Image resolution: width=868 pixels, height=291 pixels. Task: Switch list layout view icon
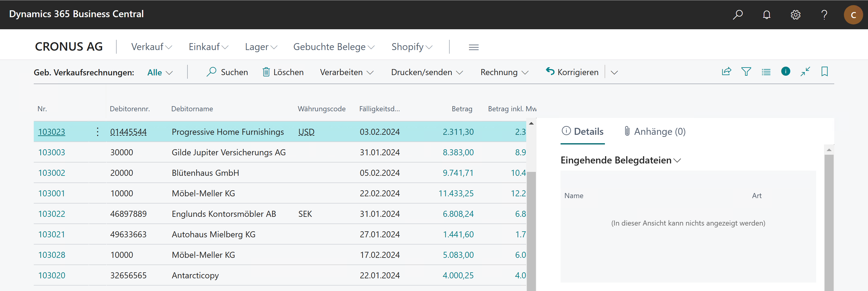tap(766, 72)
